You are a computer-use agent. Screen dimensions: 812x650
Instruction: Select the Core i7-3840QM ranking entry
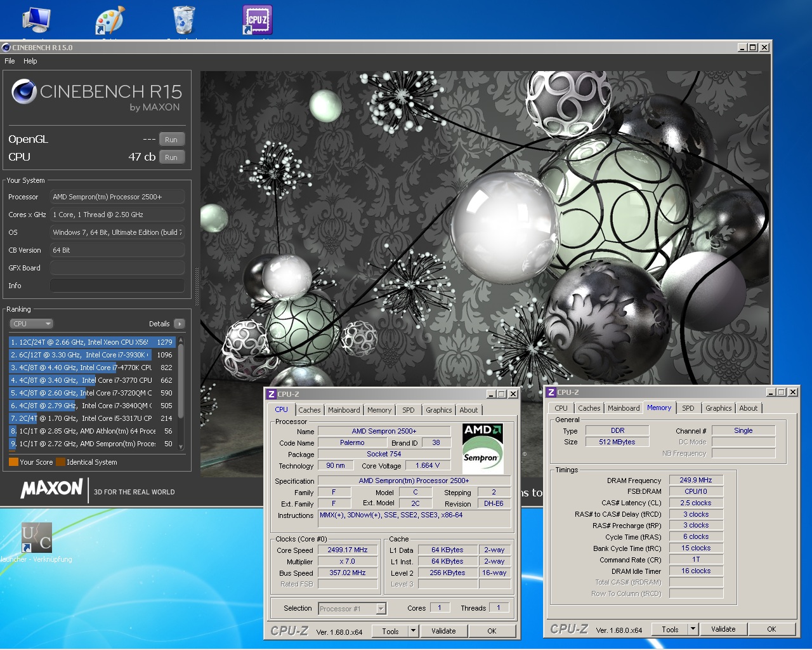click(x=92, y=406)
